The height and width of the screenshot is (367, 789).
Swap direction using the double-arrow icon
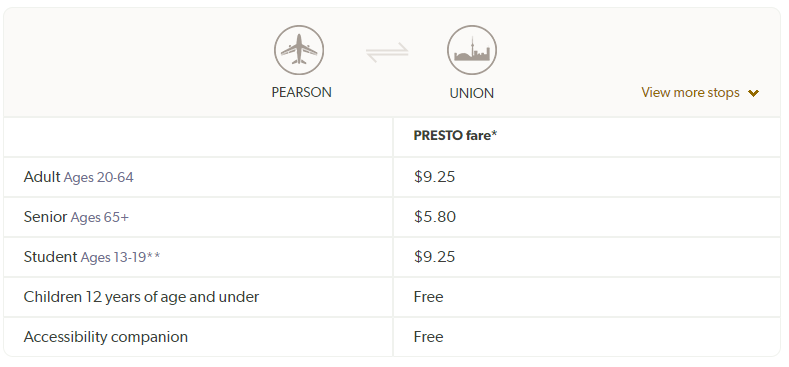coord(387,52)
